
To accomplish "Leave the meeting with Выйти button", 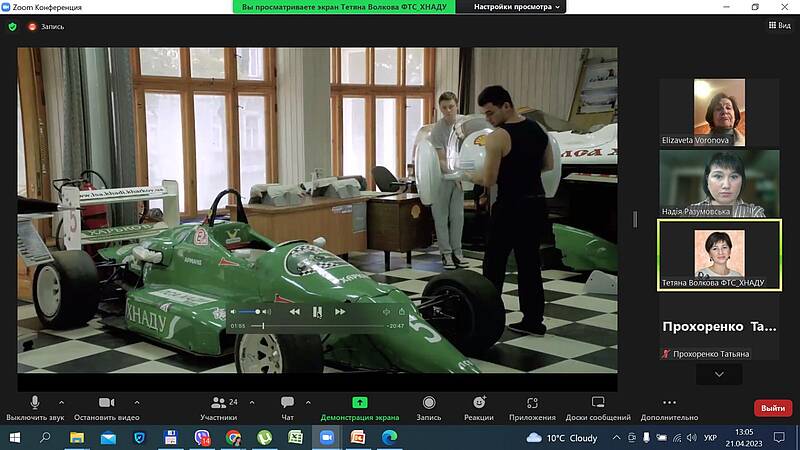I will (x=773, y=408).
